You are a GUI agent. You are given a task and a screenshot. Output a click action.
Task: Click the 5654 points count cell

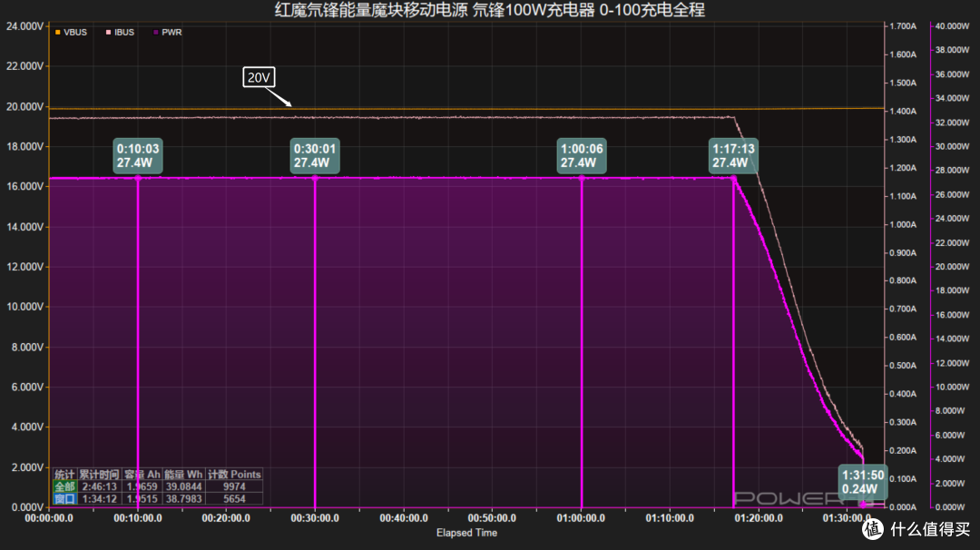click(x=234, y=499)
